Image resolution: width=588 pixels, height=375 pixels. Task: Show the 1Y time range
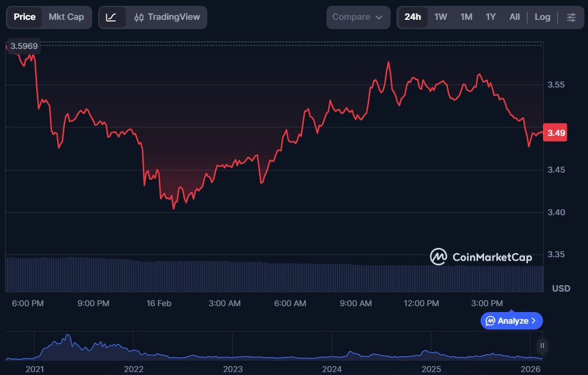point(490,17)
